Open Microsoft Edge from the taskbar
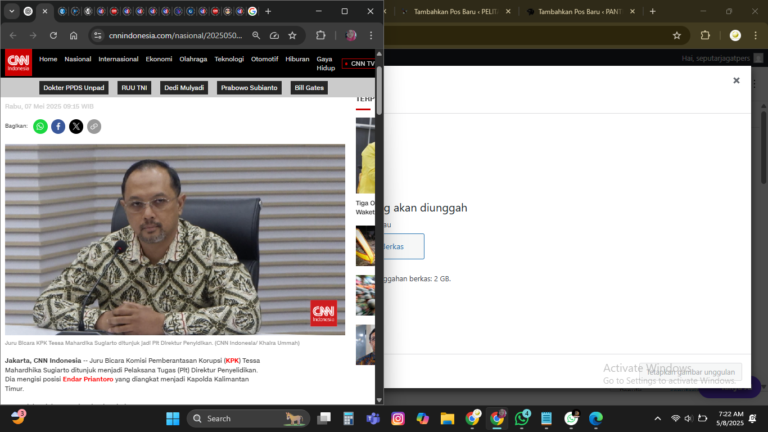Viewport: 768px width, 432px height. (596, 418)
